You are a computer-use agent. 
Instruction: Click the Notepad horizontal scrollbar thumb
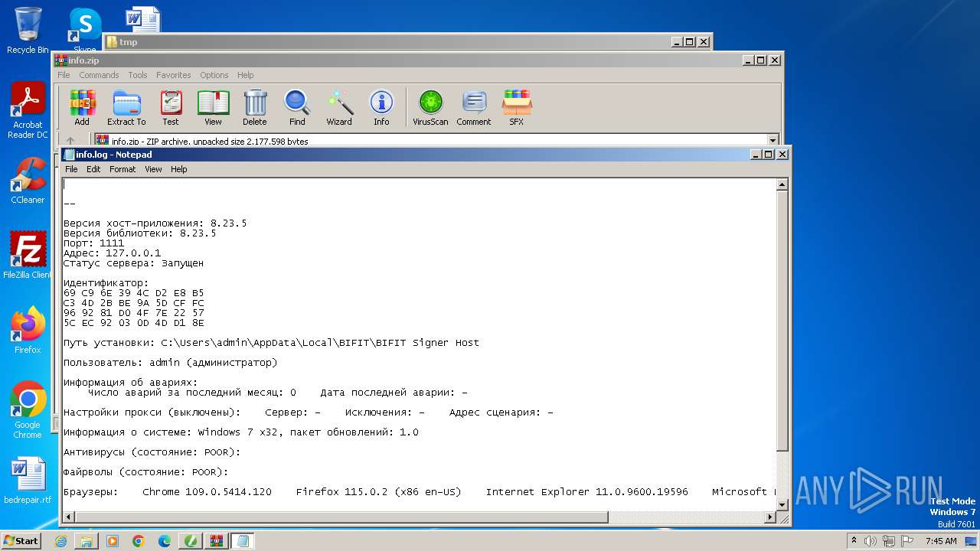[341, 517]
